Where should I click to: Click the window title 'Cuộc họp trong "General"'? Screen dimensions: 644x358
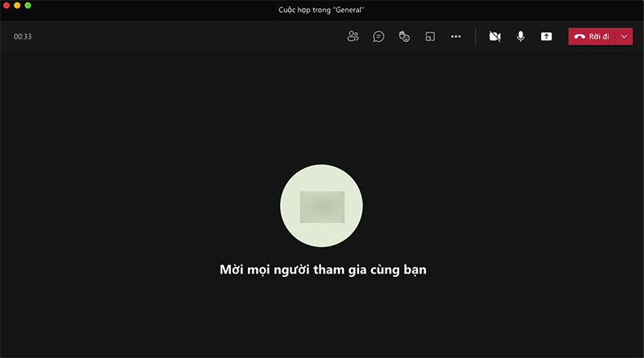pyautogui.click(x=322, y=9)
